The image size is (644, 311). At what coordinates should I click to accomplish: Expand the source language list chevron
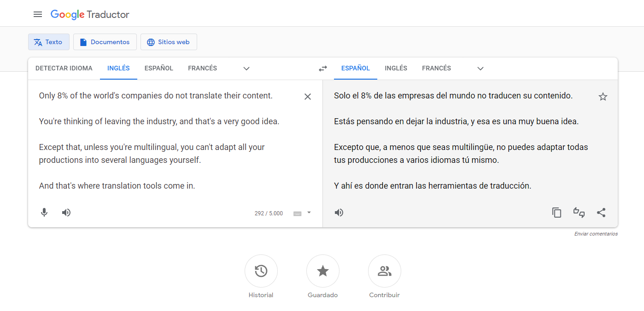coord(246,69)
